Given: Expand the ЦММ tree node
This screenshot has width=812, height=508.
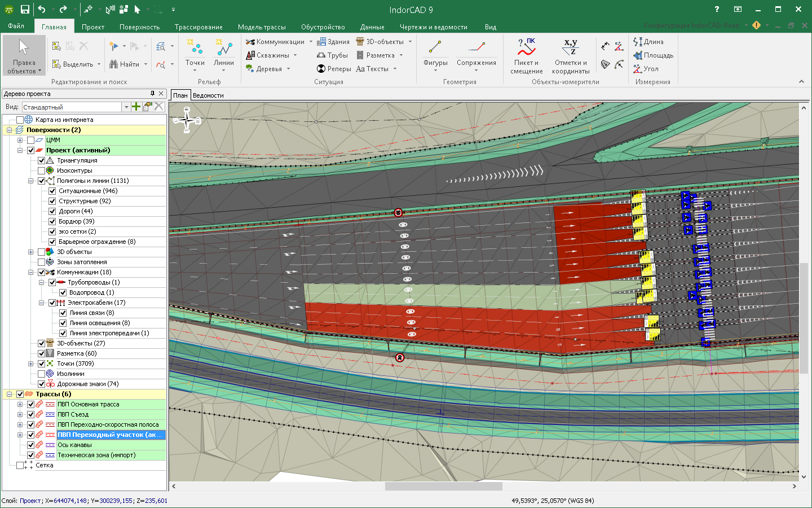Looking at the screenshot, I should tap(20, 140).
